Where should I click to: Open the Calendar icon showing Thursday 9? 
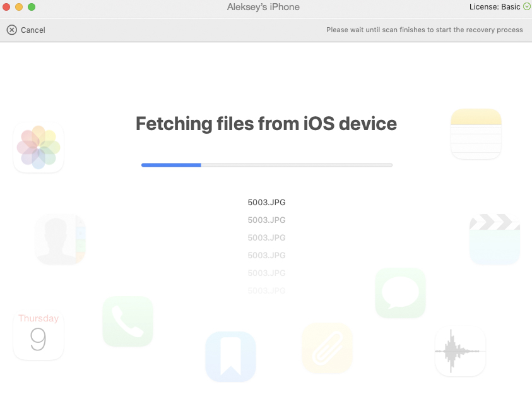pyautogui.click(x=38, y=335)
